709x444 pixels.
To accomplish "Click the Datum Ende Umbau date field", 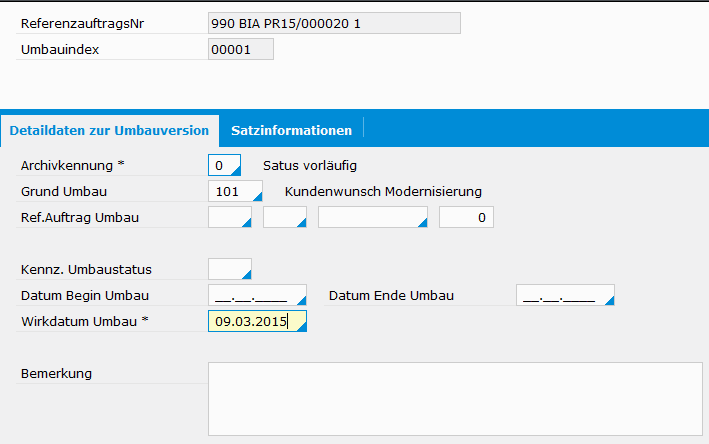I will pyautogui.click(x=564, y=295).
